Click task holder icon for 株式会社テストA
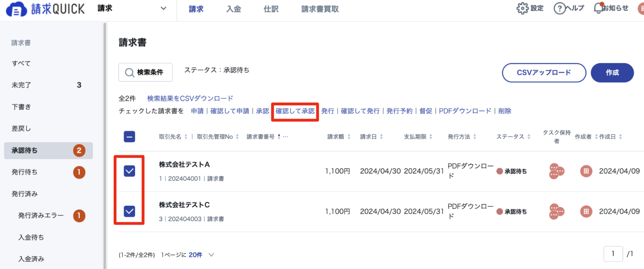The height and width of the screenshot is (269, 644). pyautogui.click(x=557, y=171)
